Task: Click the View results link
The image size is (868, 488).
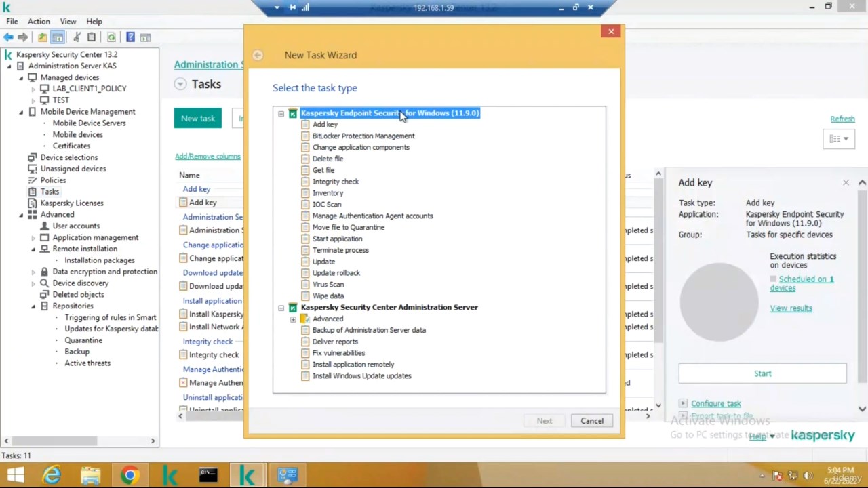Action: point(791,308)
